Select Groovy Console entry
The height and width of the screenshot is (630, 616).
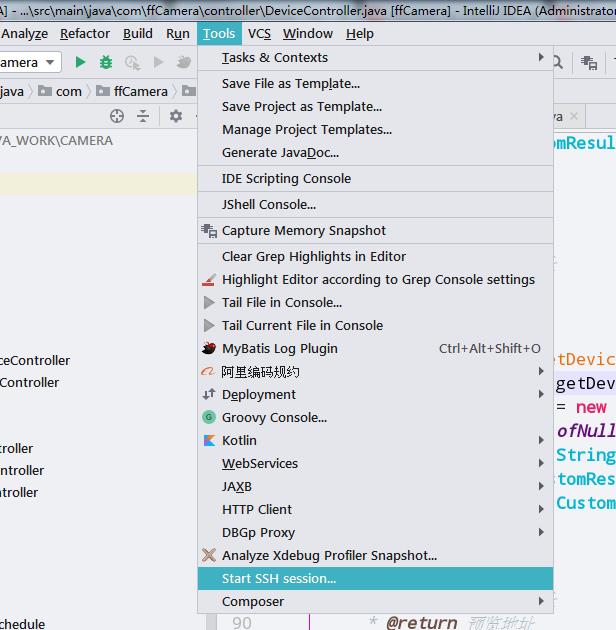point(274,417)
